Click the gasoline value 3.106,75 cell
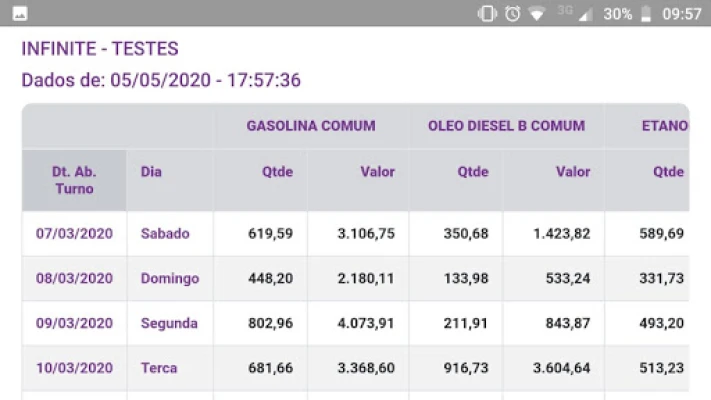 click(x=358, y=234)
